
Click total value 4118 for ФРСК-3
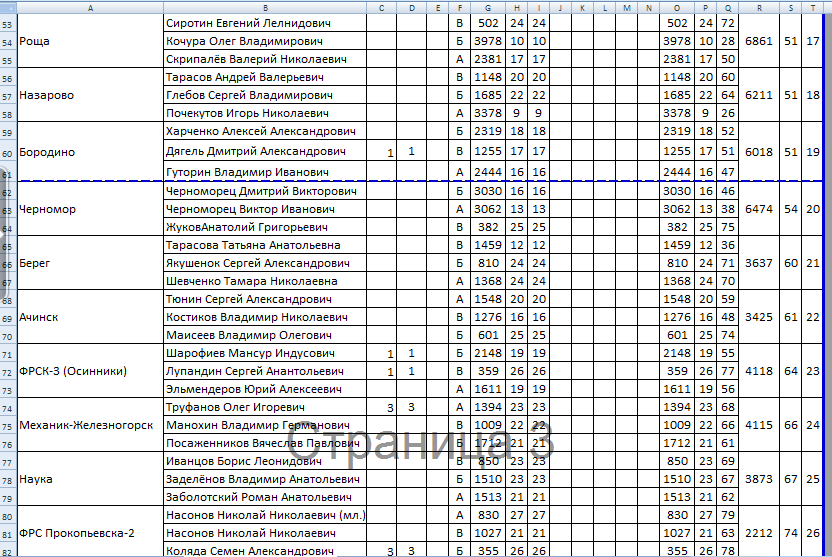759,371
